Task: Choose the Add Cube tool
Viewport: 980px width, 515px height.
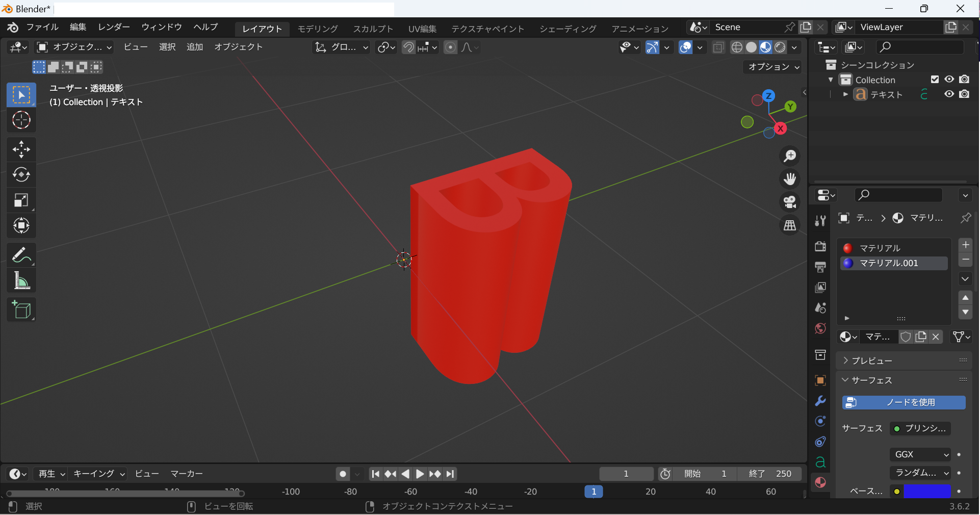Action: click(21, 310)
